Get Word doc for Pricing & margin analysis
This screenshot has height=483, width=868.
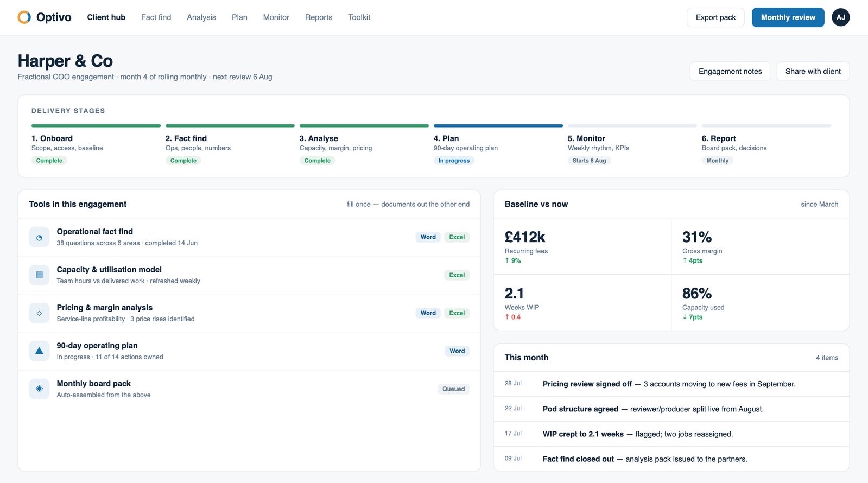click(x=428, y=313)
